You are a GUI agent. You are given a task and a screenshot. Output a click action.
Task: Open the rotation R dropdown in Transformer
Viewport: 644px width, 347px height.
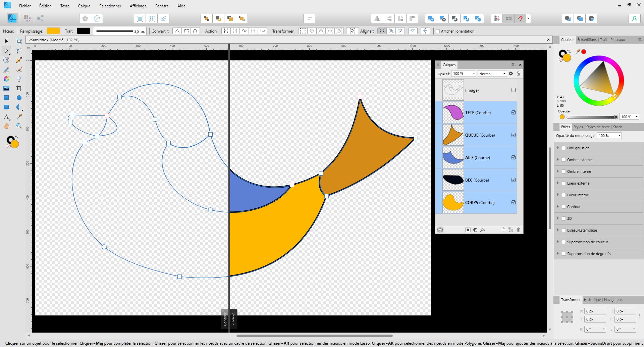(603, 329)
